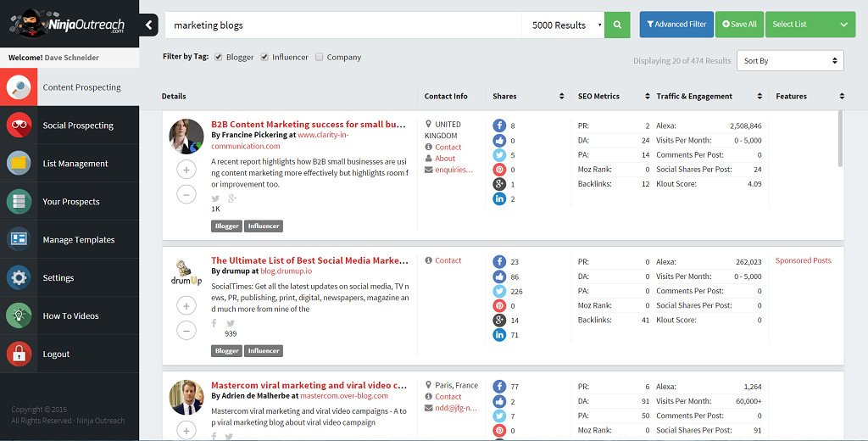
Task: Click the Advanced Filter button
Action: click(676, 25)
